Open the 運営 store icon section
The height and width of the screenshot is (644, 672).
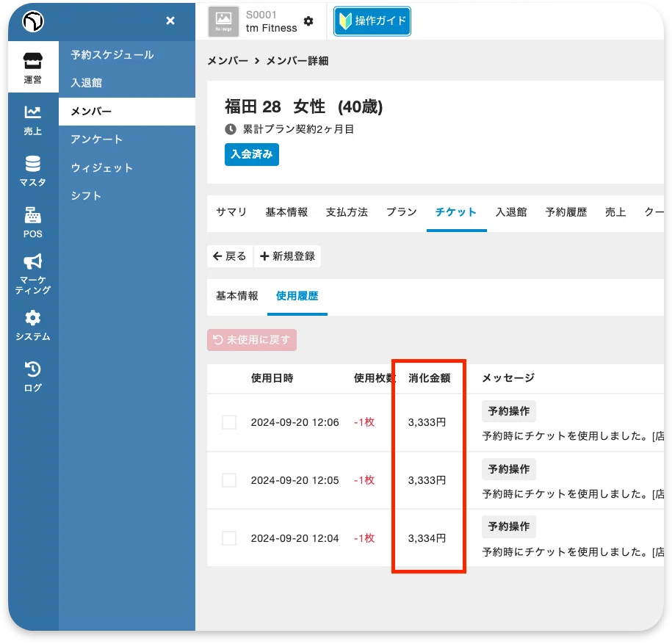coord(33,68)
